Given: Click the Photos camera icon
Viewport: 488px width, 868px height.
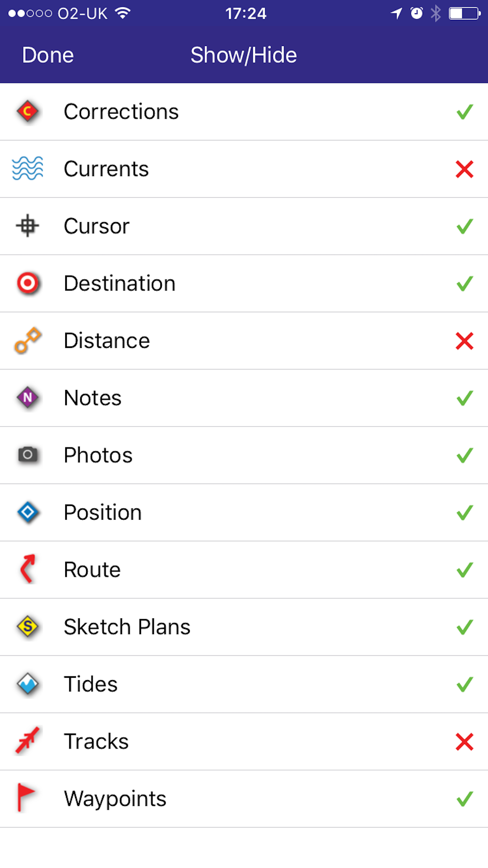Looking at the screenshot, I should coord(28,455).
